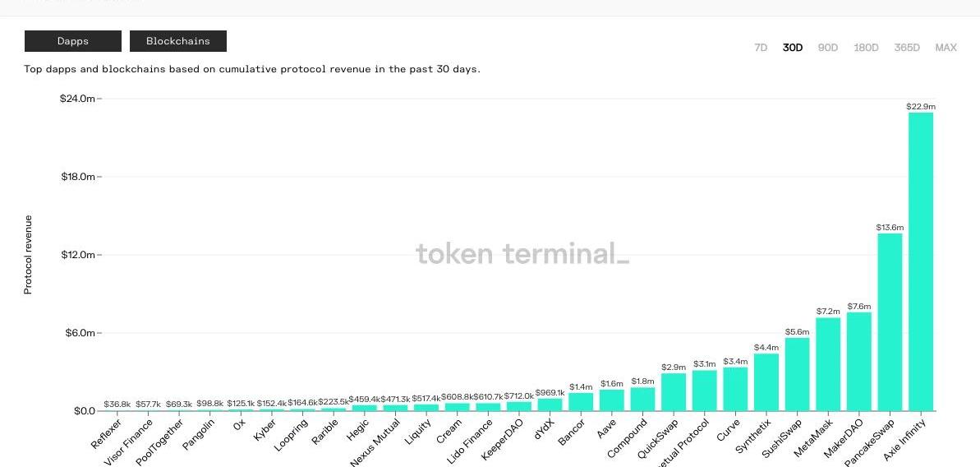Select the MetaMask $7.2m bar

coord(828,364)
